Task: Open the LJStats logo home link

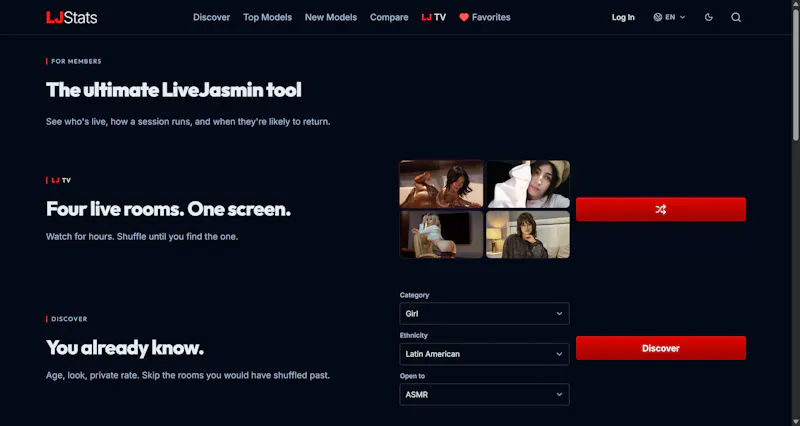Action: click(71, 17)
